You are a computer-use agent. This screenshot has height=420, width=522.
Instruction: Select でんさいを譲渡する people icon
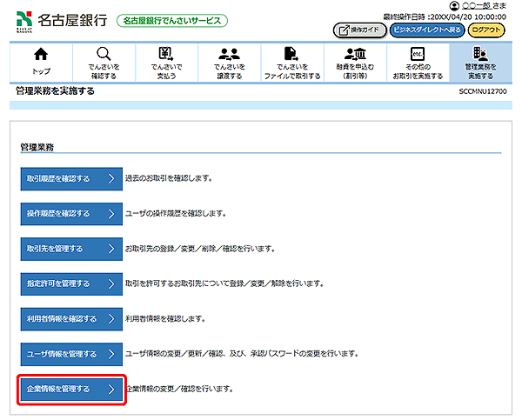(x=229, y=56)
